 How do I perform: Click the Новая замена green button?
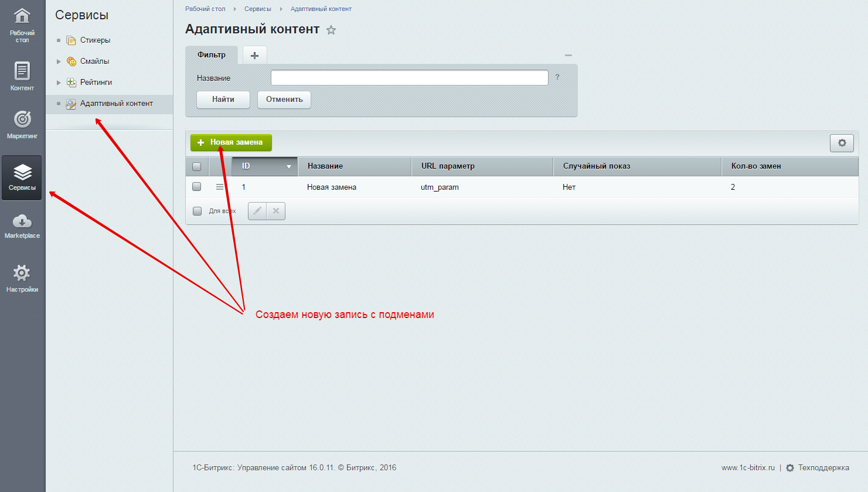tap(231, 142)
